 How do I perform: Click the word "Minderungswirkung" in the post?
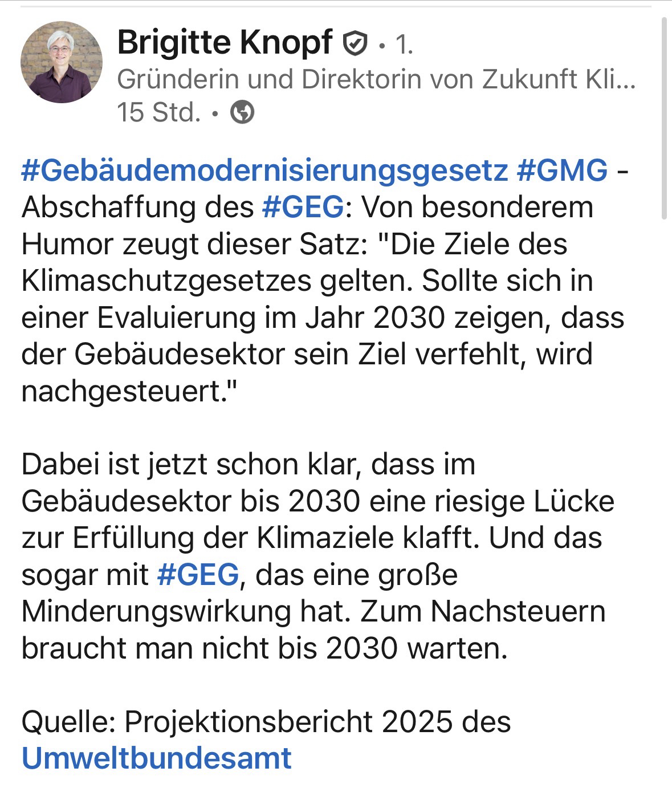156,611
